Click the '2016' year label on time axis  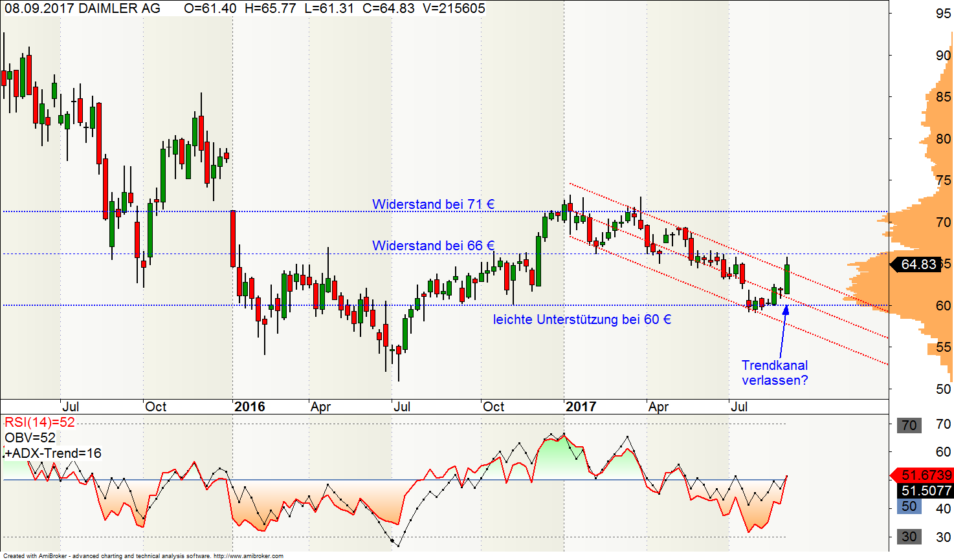250,407
